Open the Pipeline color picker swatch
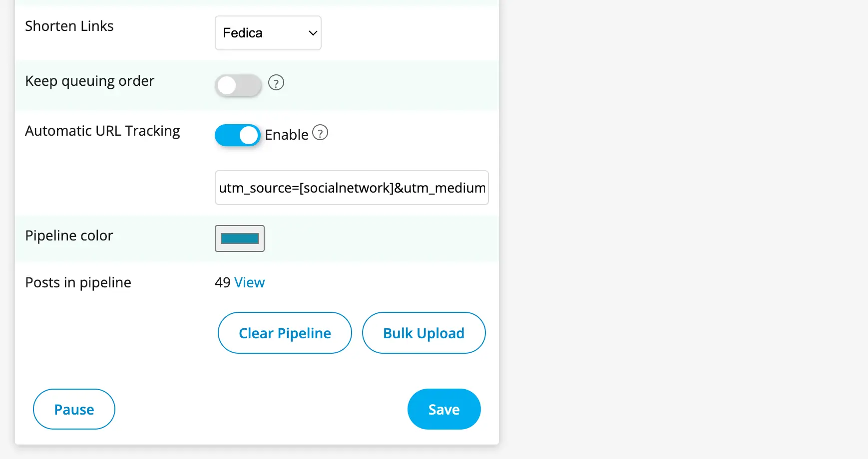Screen dimensions: 868x459 [240, 238]
